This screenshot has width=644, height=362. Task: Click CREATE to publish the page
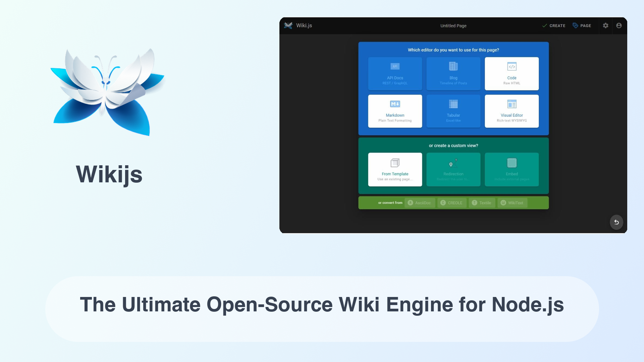coord(554,25)
